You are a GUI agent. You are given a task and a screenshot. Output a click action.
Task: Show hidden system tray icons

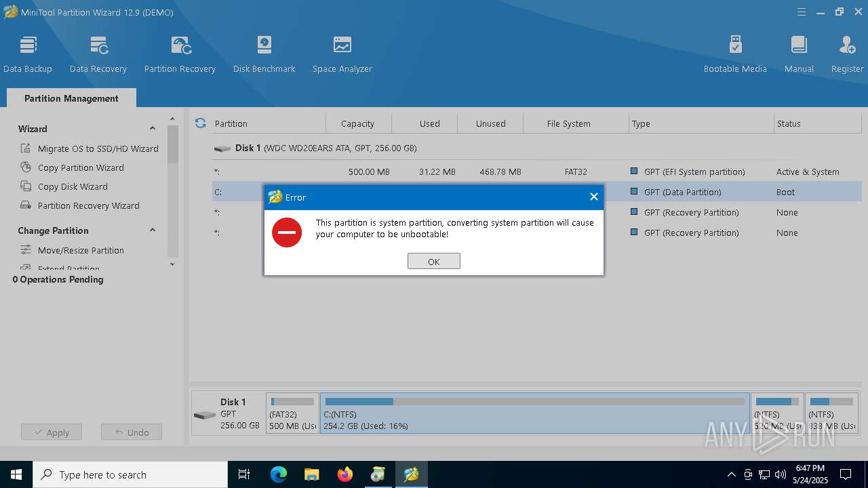point(731,474)
